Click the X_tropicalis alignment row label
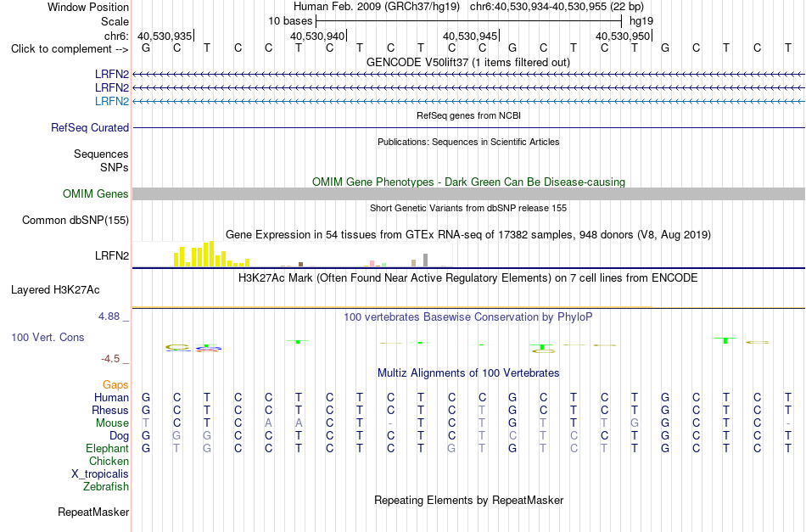Image resolution: width=806 pixels, height=532 pixels. 100,474
